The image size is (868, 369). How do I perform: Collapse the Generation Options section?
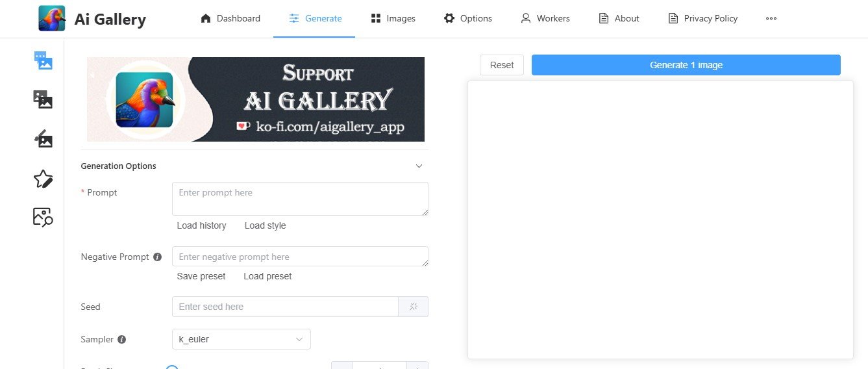[x=419, y=166]
